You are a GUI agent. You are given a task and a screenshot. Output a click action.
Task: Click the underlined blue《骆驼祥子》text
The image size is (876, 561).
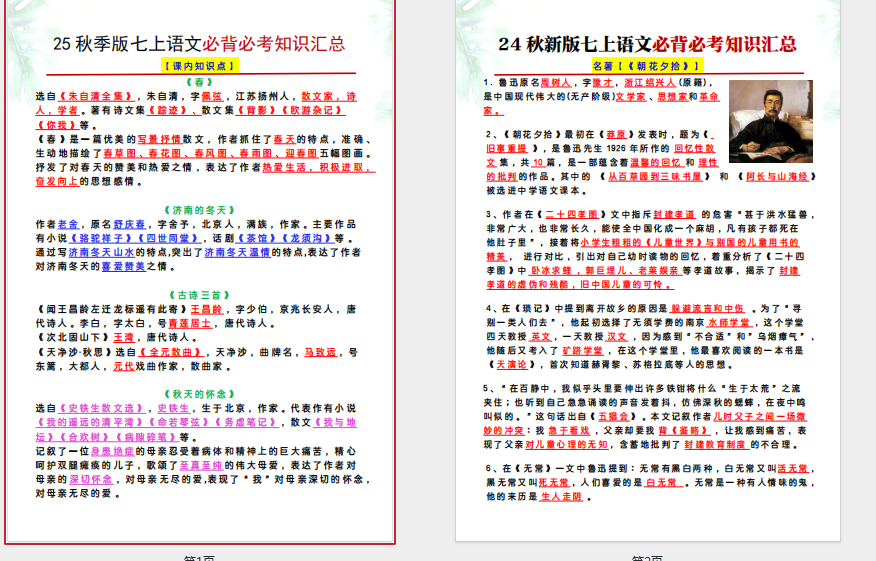click(84, 240)
